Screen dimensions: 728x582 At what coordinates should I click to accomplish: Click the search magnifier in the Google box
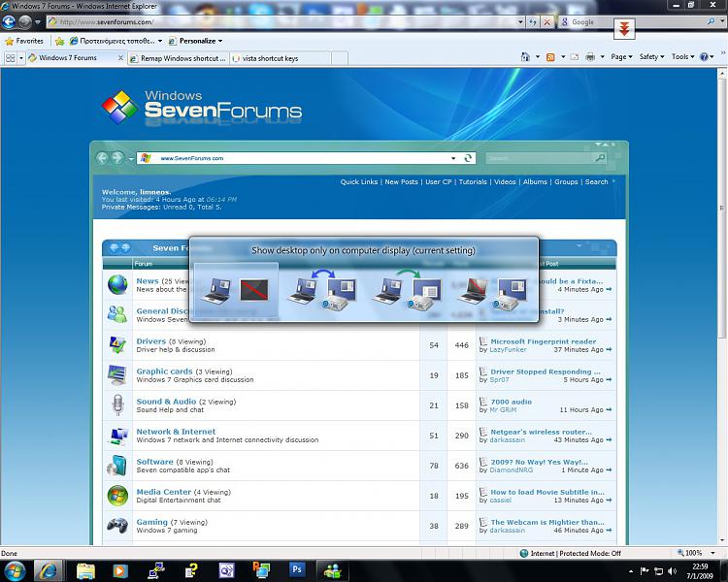pyautogui.click(x=711, y=21)
